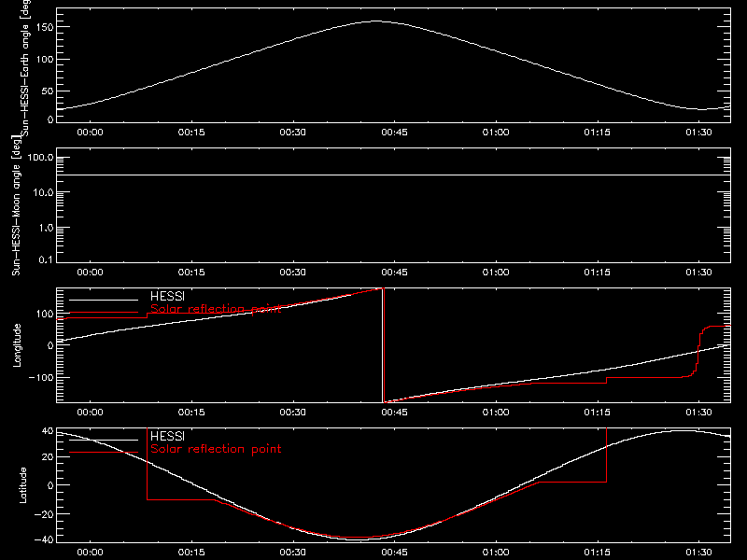Click the 00:00 time label under Earth angle plot
The height and width of the screenshot is (560, 747).
coord(90,133)
